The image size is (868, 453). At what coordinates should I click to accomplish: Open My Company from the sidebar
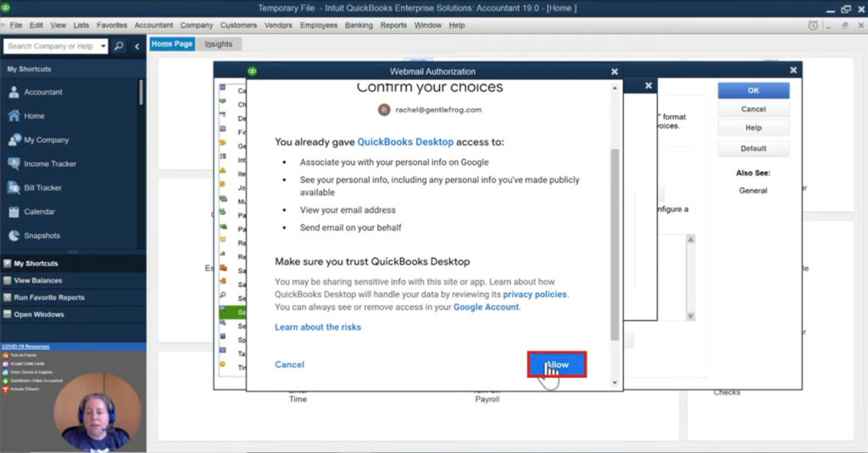tap(14, 140)
